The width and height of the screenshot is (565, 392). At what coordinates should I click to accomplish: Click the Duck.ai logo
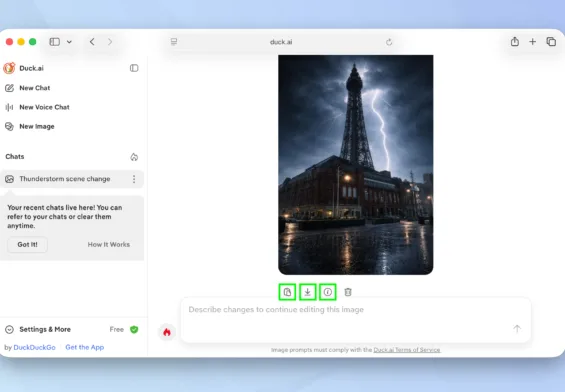(x=9, y=68)
